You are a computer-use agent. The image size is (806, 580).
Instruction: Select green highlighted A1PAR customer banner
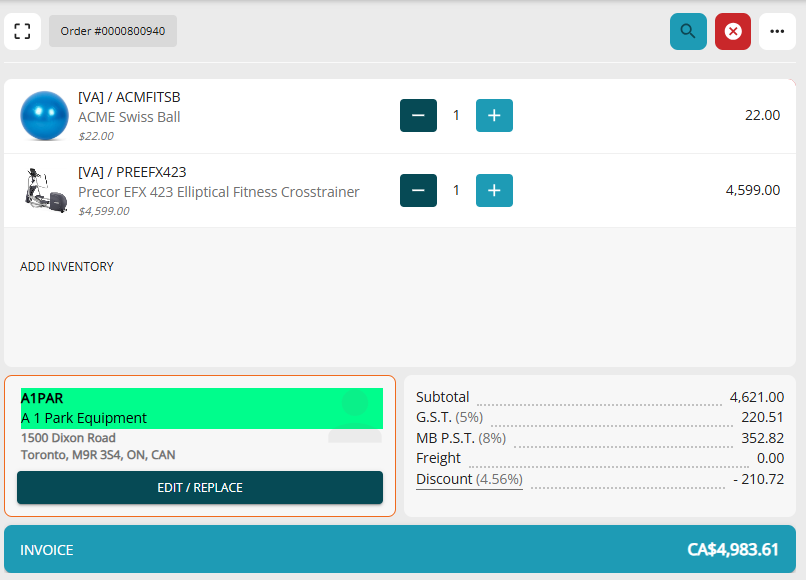(x=202, y=408)
